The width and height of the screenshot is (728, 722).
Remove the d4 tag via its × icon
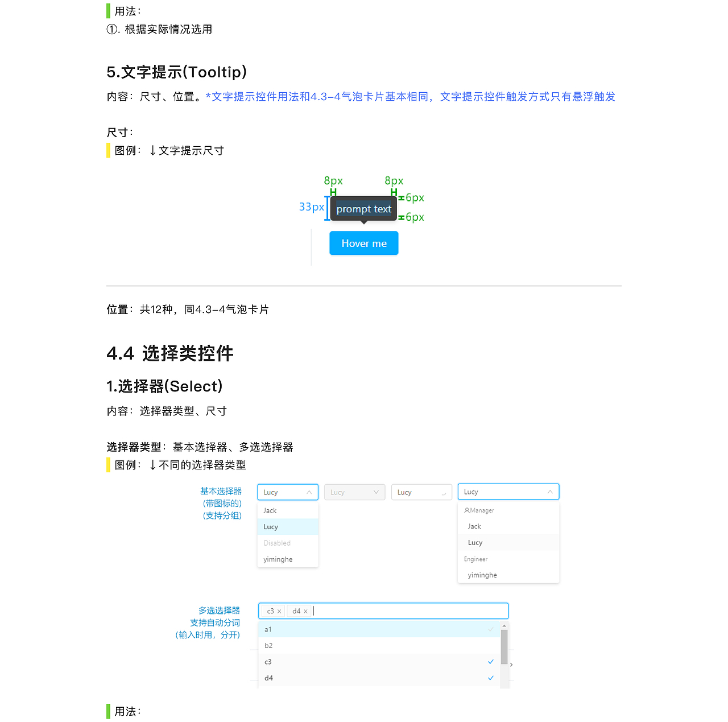pos(305,610)
